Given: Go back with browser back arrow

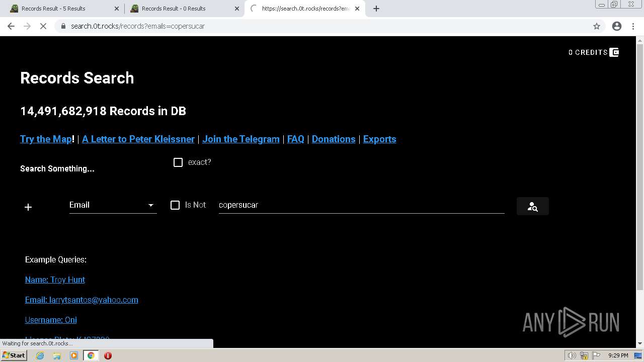Looking at the screenshot, I should (x=11, y=26).
